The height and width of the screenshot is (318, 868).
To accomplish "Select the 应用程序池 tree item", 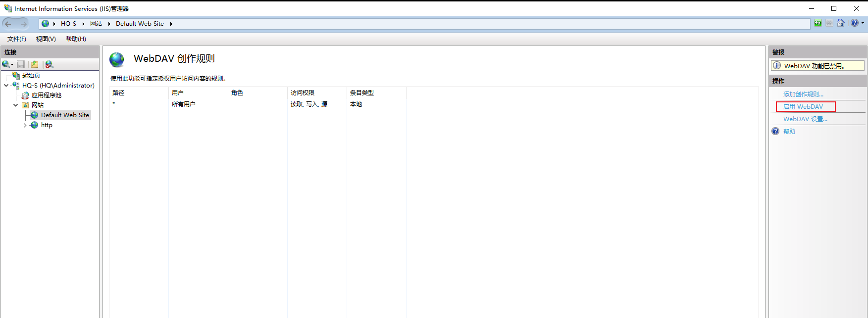I will click(x=47, y=95).
